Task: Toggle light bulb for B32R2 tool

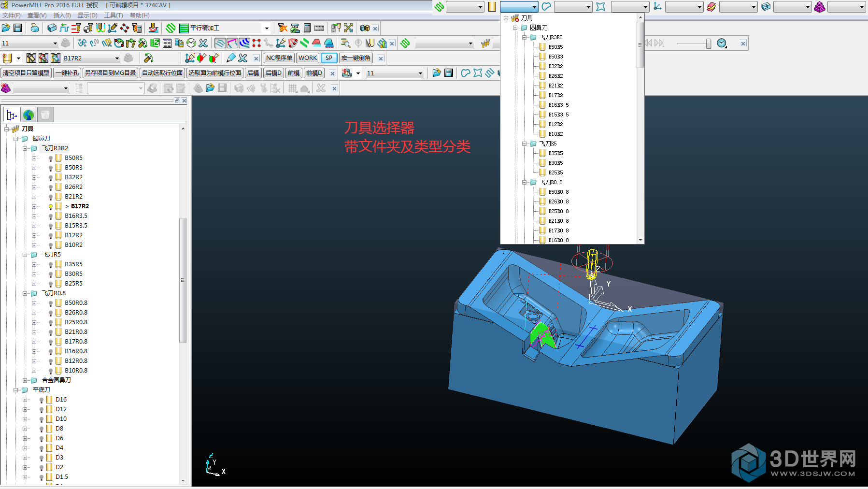Action: pos(50,178)
